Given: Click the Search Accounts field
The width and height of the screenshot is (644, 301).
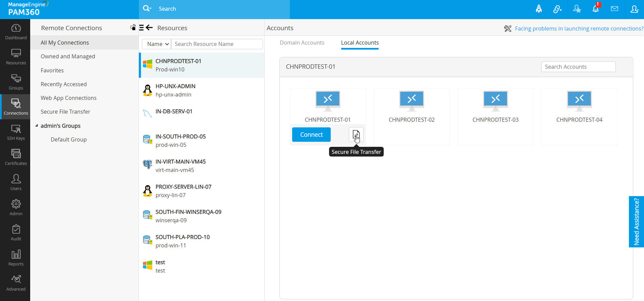Looking at the screenshot, I should [578, 67].
